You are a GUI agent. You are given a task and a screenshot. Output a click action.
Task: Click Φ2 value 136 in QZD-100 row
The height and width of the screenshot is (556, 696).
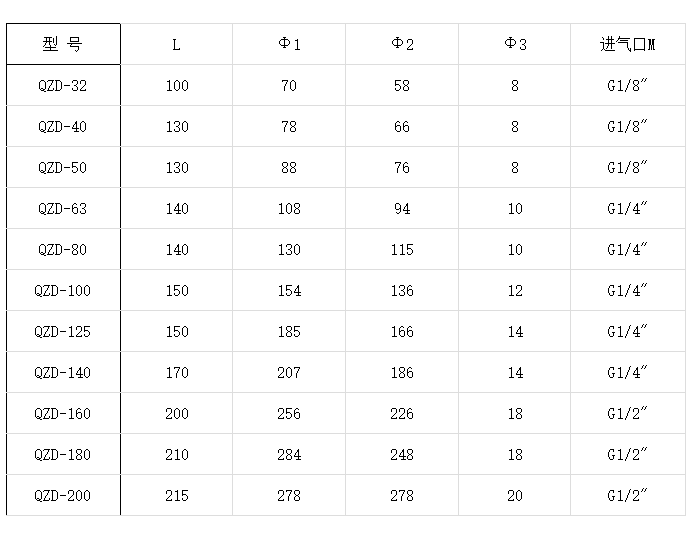click(402, 291)
